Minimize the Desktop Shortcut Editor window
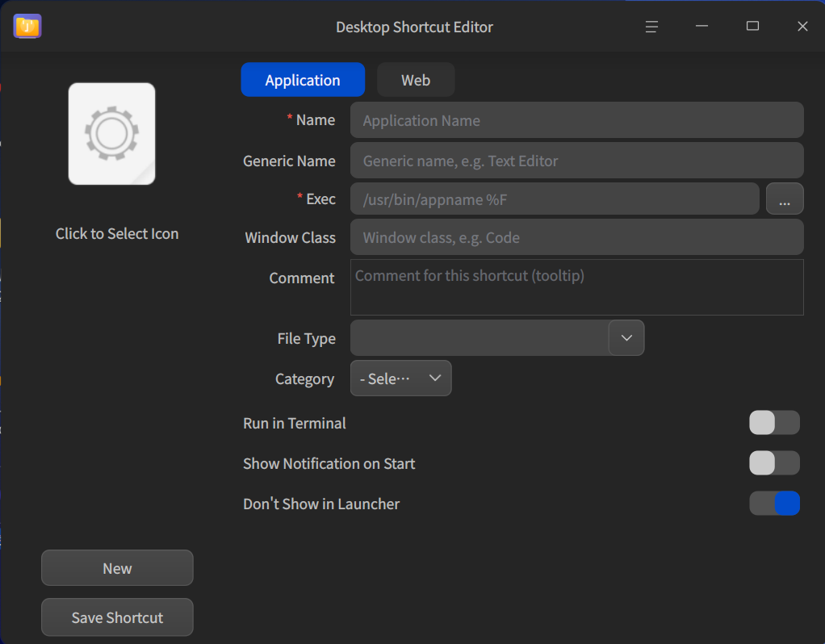This screenshot has width=825, height=644. click(701, 26)
